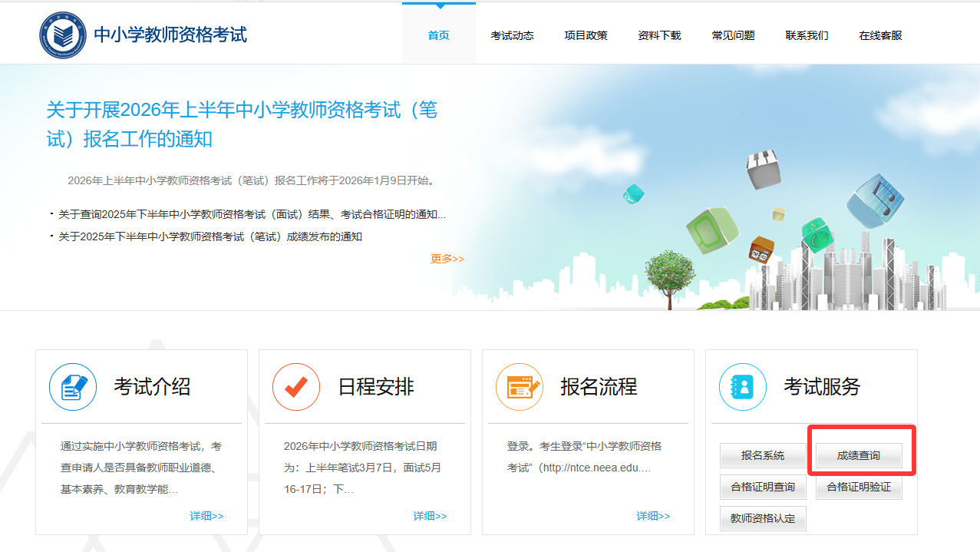Viewport: 980px width, 552px height.
Task: Click the 考试服务 notebook icon
Action: click(x=743, y=386)
